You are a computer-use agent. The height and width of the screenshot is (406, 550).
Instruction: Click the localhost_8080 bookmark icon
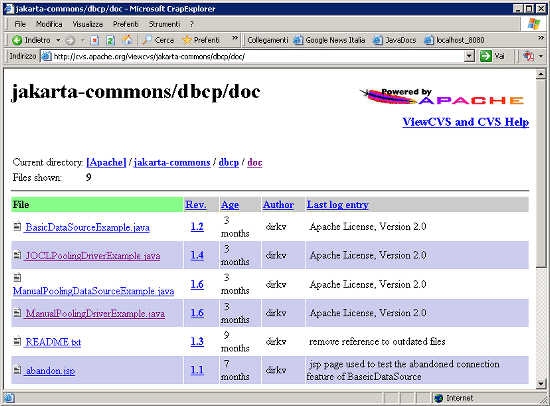coord(429,40)
